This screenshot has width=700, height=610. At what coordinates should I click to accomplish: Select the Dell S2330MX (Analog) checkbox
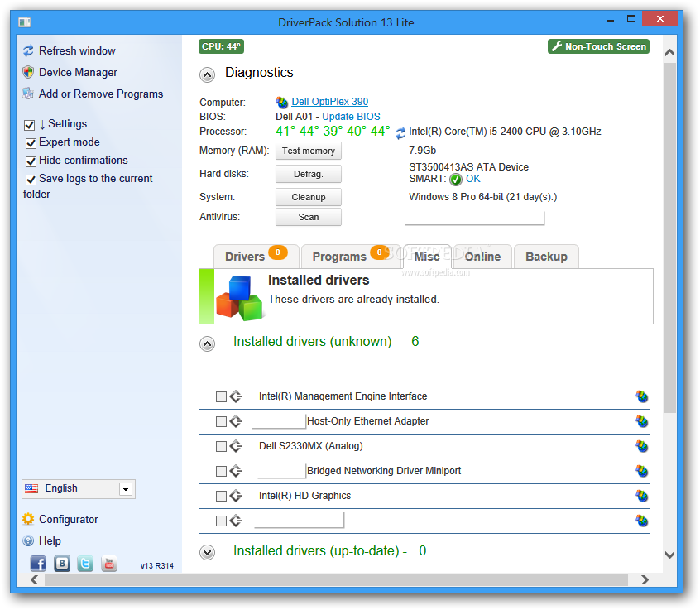221,447
